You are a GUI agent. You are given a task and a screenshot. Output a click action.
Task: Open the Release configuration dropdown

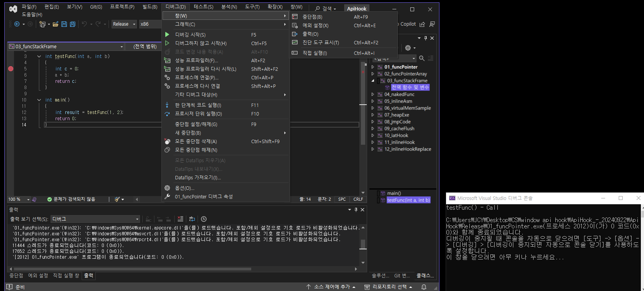click(124, 24)
